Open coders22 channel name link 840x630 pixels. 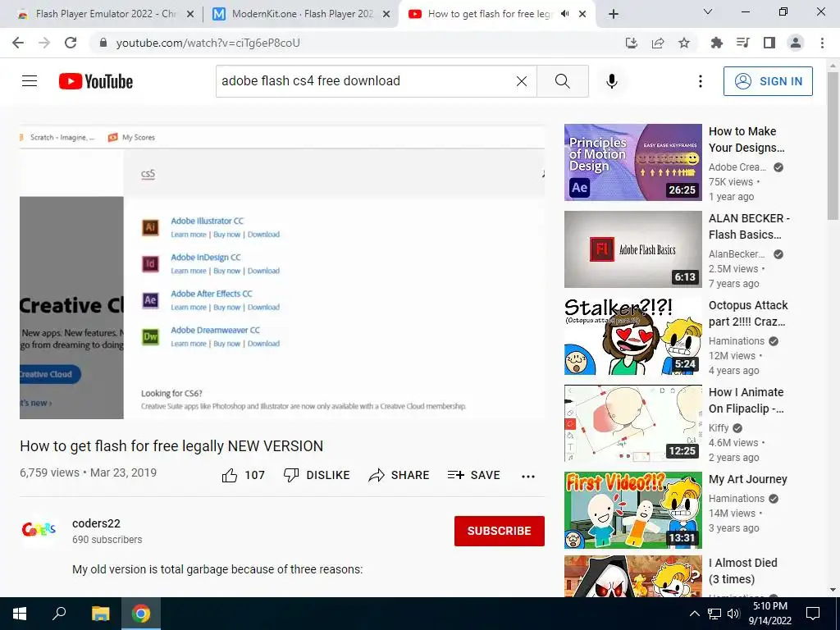(97, 523)
